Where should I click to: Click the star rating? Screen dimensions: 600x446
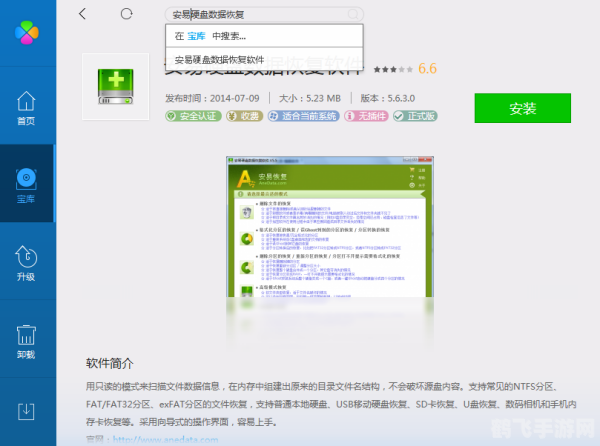click(x=393, y=69)
